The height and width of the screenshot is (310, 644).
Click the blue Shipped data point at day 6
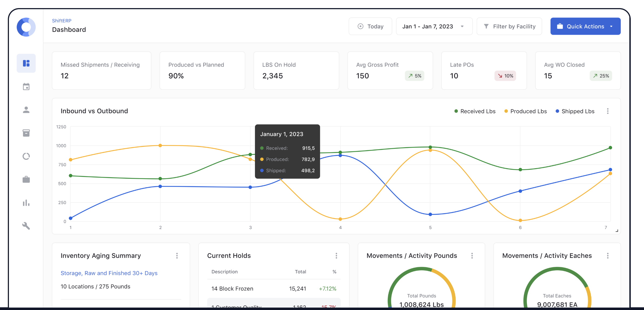[520, 191]
